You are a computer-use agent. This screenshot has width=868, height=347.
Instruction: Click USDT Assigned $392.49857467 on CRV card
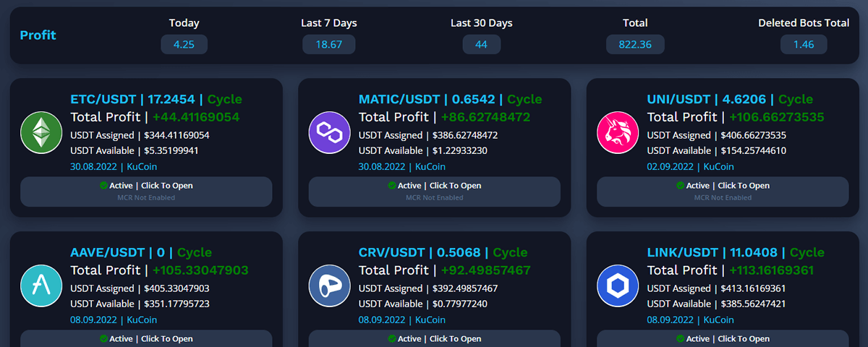coord(428,288)
